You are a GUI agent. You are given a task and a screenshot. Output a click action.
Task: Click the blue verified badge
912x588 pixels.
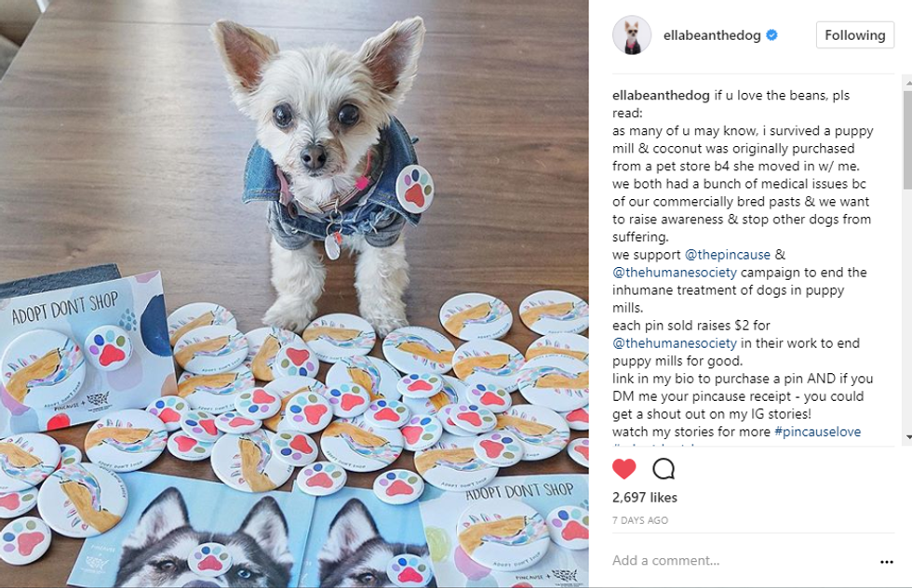coord(771,35)
